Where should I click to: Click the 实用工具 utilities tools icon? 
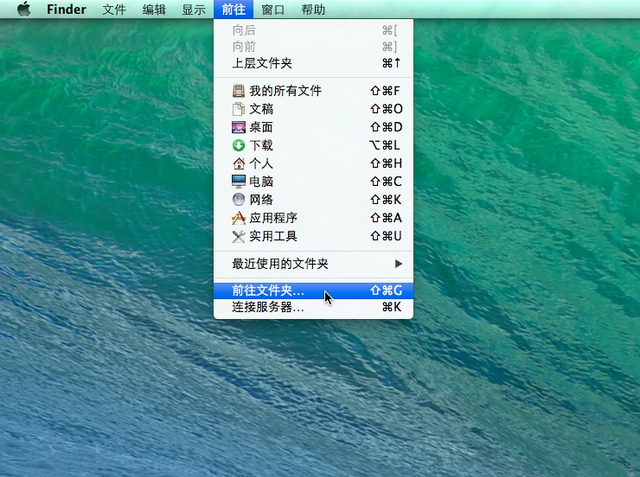click(x=238, y=236)
